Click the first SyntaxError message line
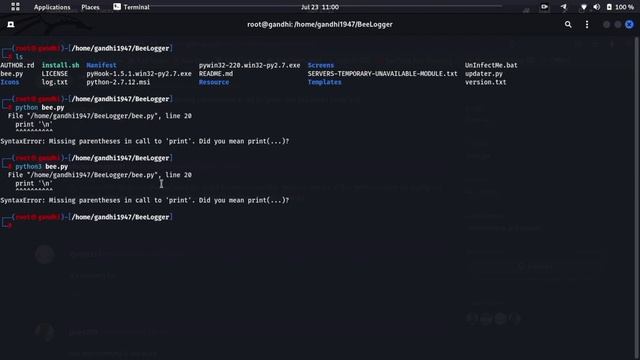This screenshot has height=360, width=640. point(144,141)
